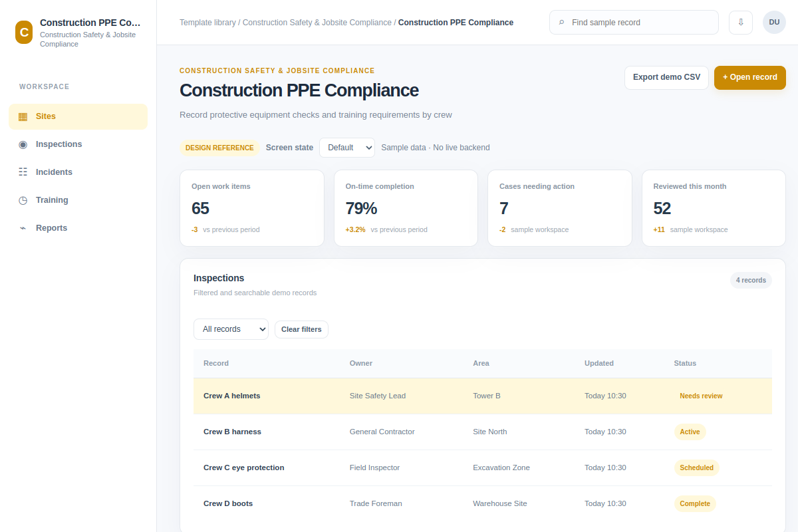798x532 pixels.
Task: Click the 4 records count badge
Action: (751, 280)
